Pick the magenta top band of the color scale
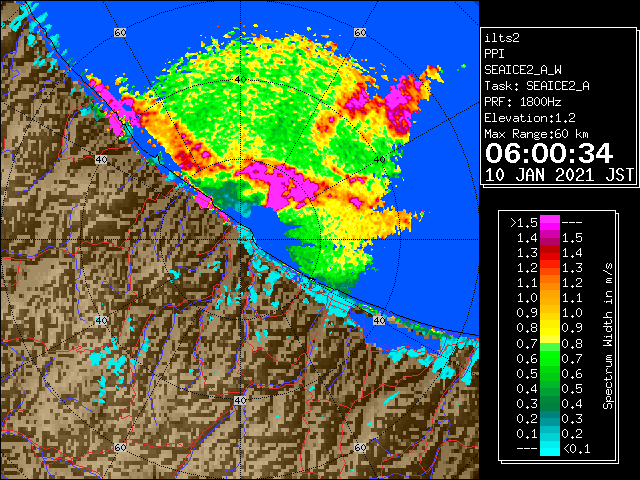 pyautogui.click(x=550, y=222)
